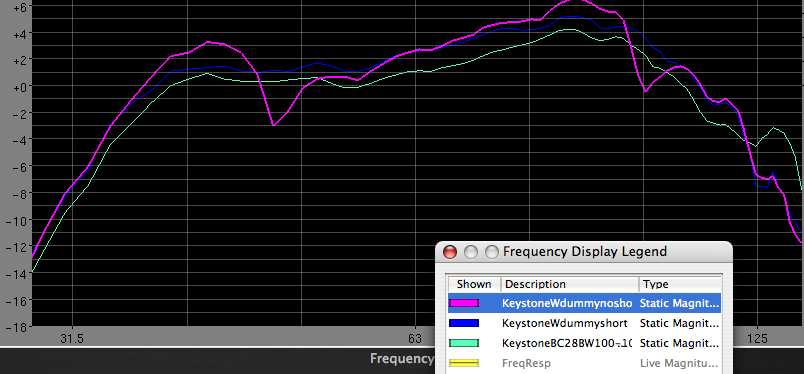Sort legend by the Type column header
The width and height of the screenshot is (804, 374).
point(680,284)
